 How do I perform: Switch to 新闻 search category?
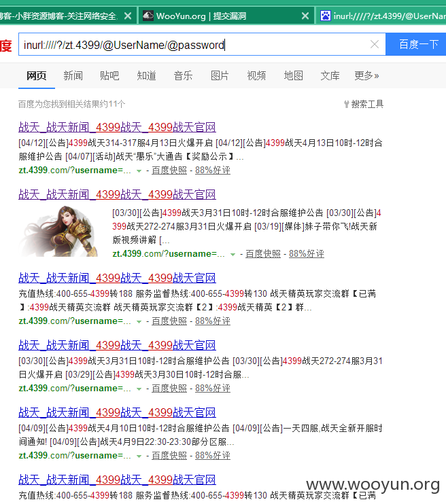73,76
